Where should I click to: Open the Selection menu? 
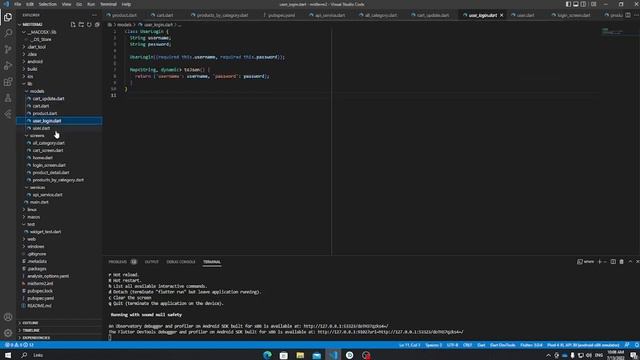48,4
